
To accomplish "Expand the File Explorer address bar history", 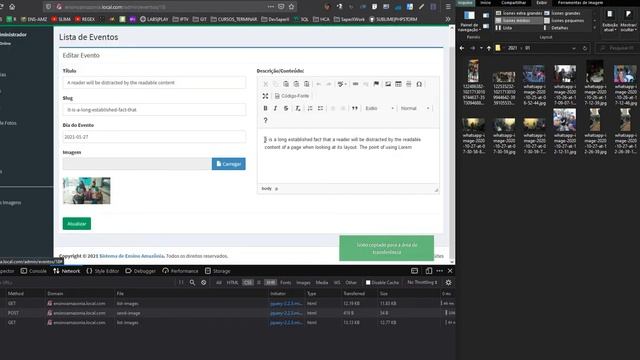I will pos(574,48).
